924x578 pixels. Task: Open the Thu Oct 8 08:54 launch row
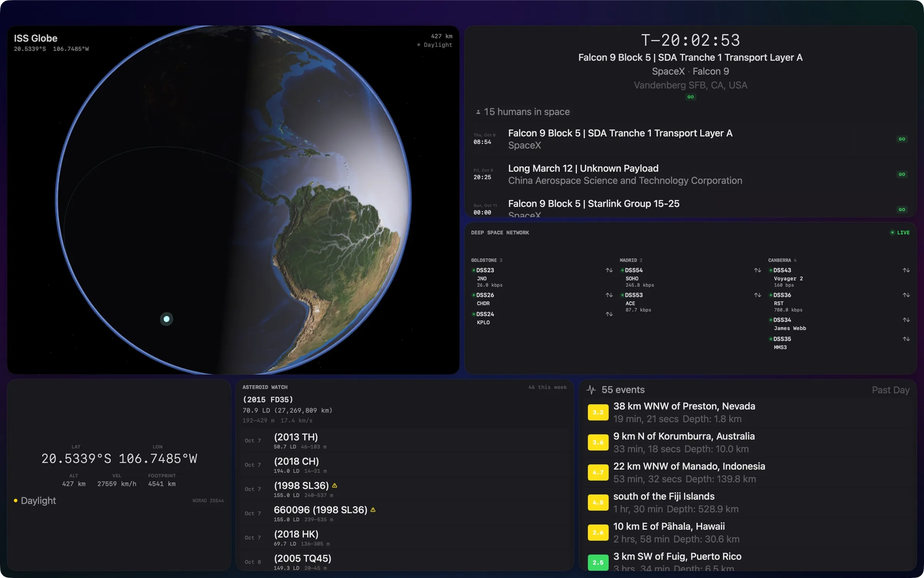click(x=690, y=139)
